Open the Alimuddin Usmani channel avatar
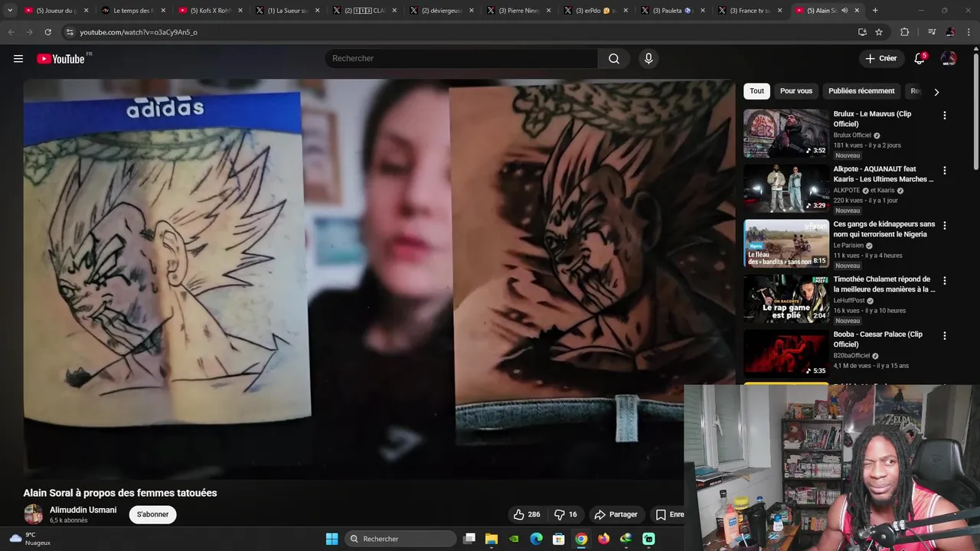980x551 pixels. click(33, 514)
